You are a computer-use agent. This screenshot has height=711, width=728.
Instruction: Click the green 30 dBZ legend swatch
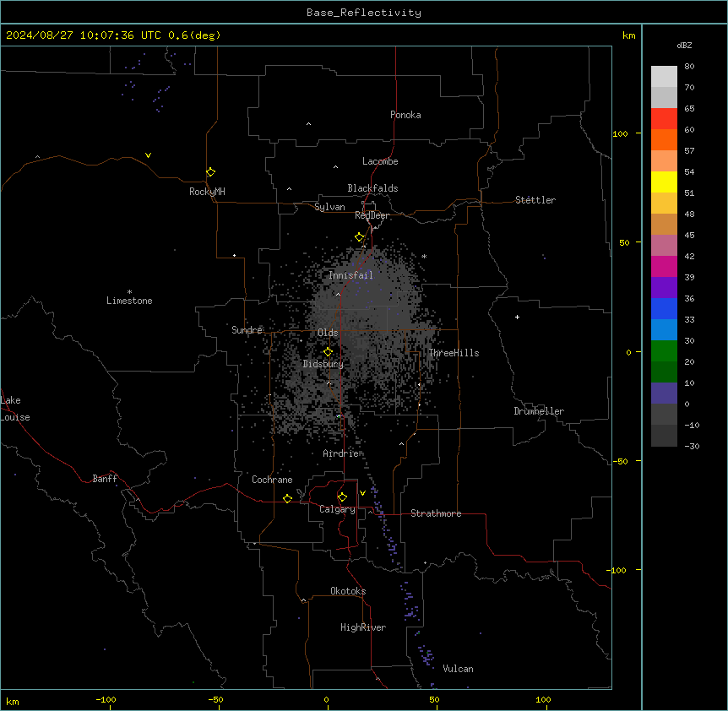click(664, 351)
